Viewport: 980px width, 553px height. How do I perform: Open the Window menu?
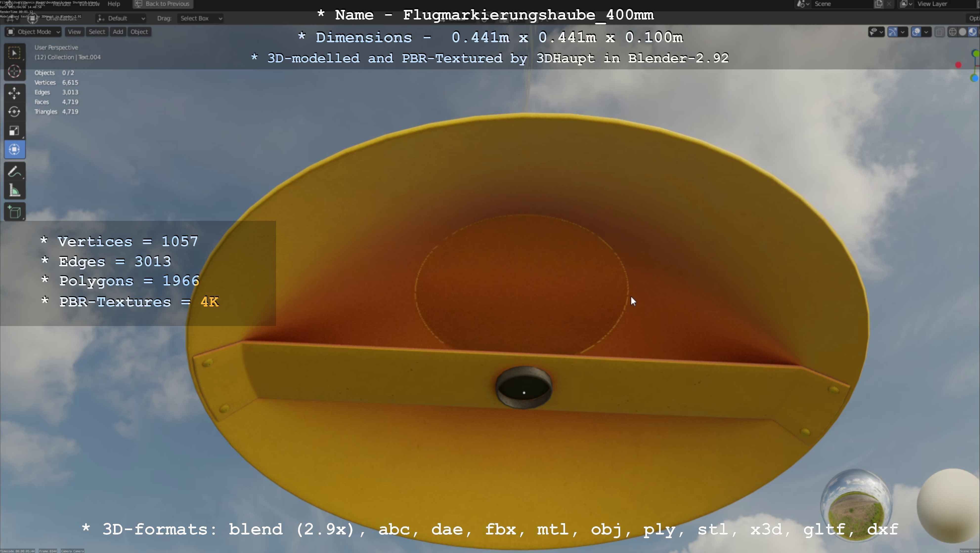89,4
